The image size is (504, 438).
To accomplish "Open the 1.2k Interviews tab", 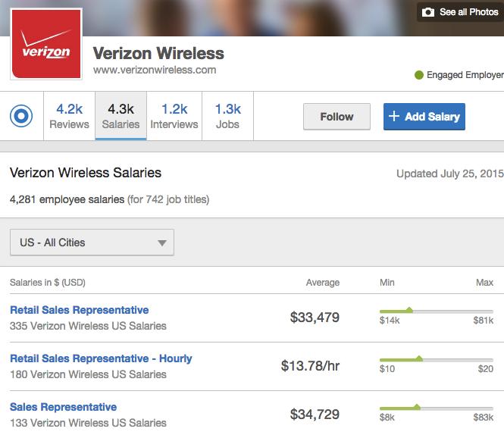I will coord(174,116).
